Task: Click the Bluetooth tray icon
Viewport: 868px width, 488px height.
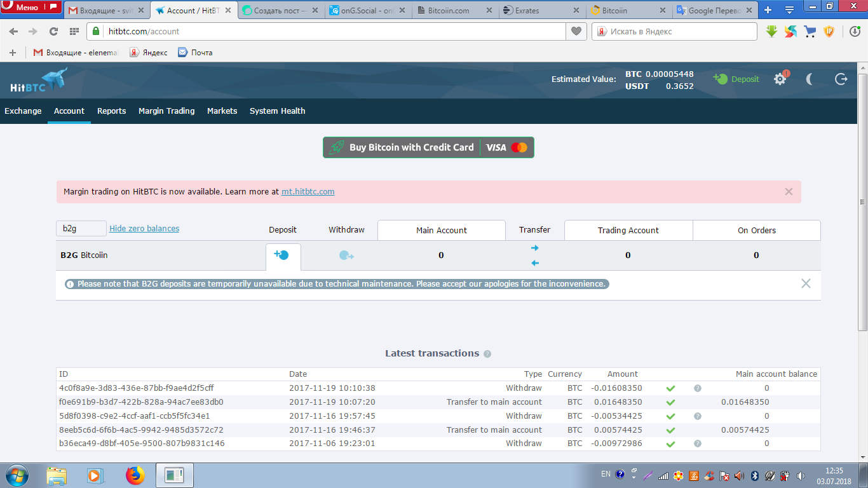Action: point(755,475)
